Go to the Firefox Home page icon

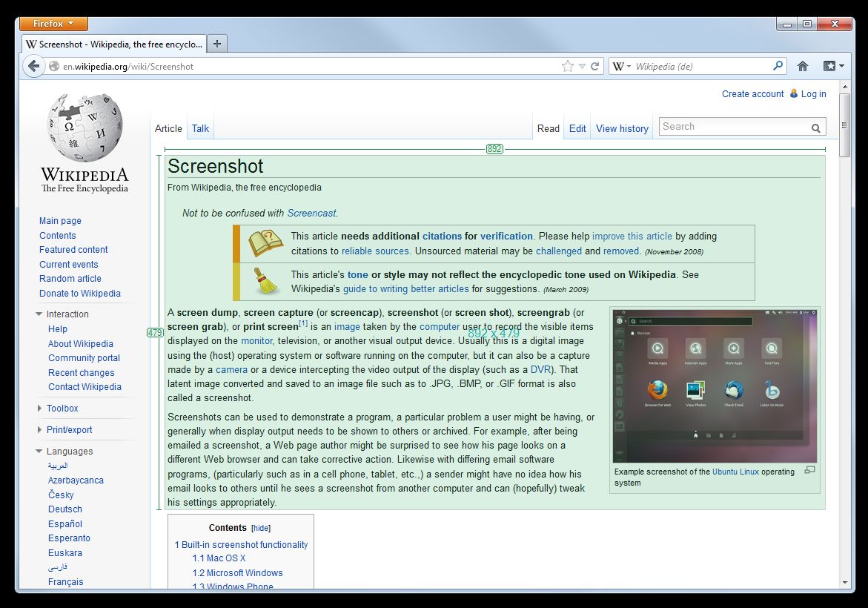[802, 66]
